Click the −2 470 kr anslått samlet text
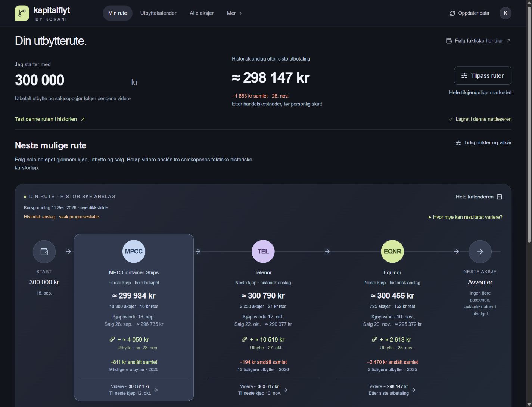This screenshot has height=407, width=532. pos(392,362)
